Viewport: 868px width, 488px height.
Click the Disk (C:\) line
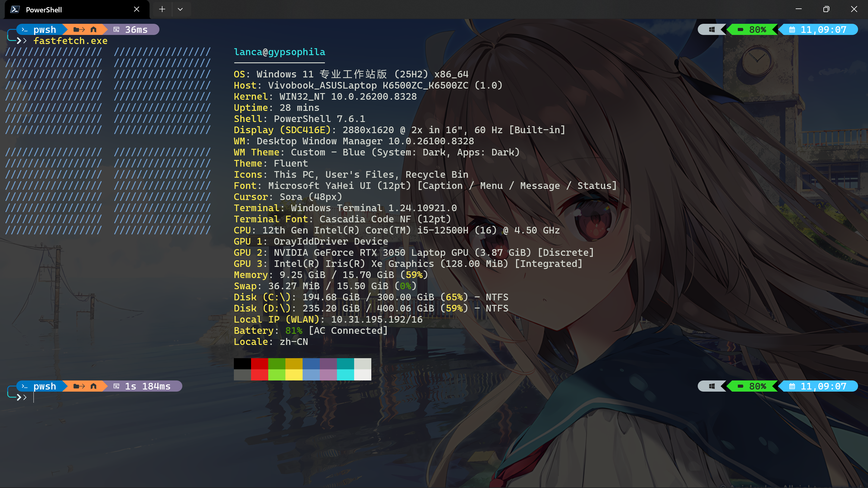tap(371, 297)
